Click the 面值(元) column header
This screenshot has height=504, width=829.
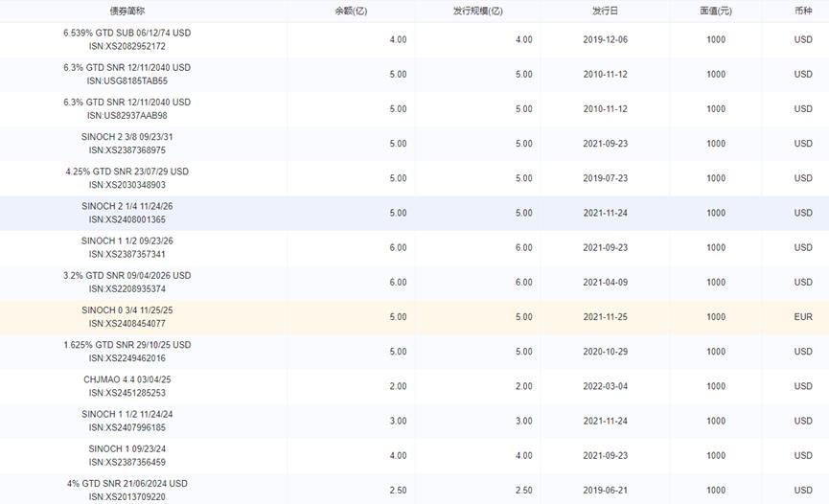(x=715, y=11)
